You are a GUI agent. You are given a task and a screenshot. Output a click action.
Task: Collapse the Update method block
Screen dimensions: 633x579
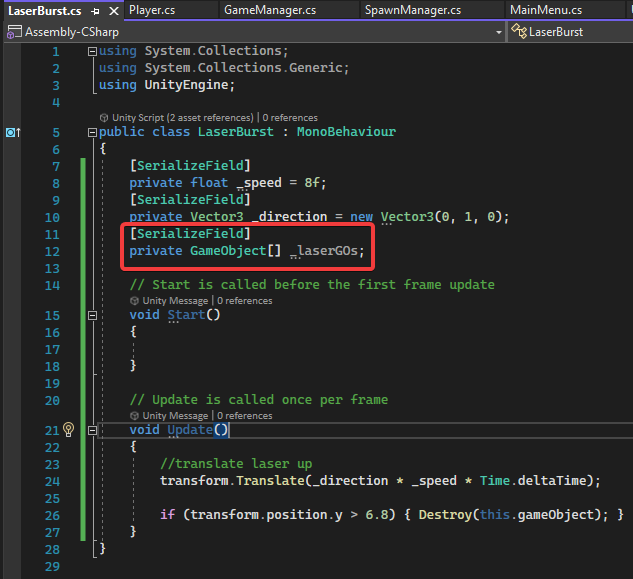92,430
